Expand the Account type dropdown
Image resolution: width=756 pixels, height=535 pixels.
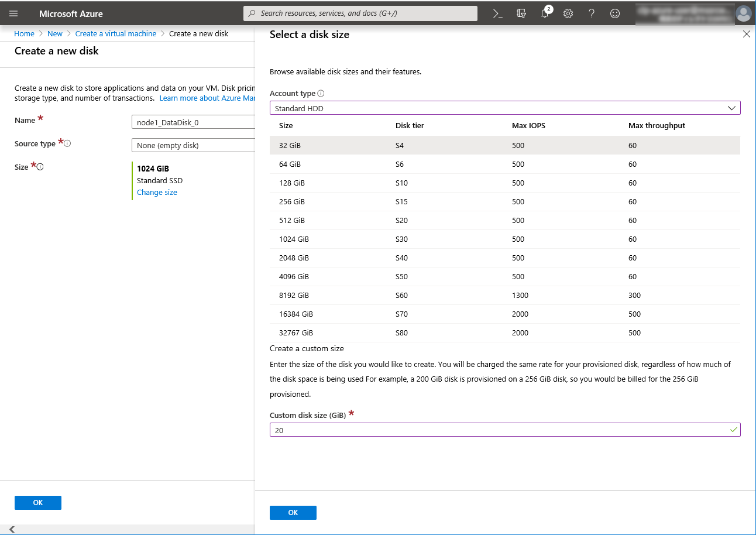504,108
